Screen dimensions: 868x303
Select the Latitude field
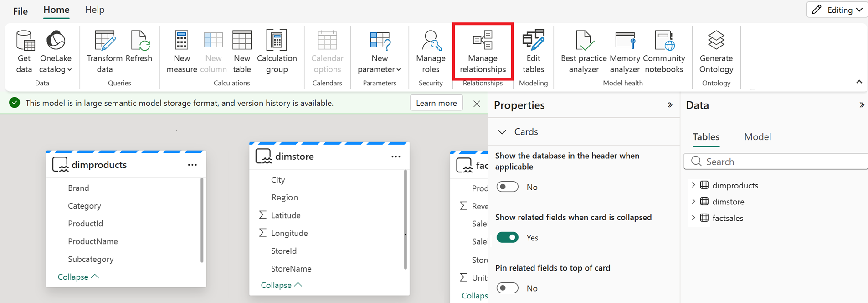pyautogui.click(x=286, y=215)
